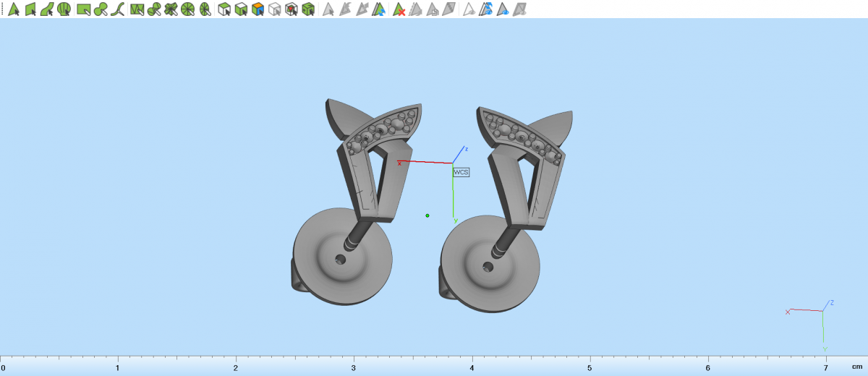Choose the curved polyline marking tool
The image size is (868, 376).
coord(119,9)
